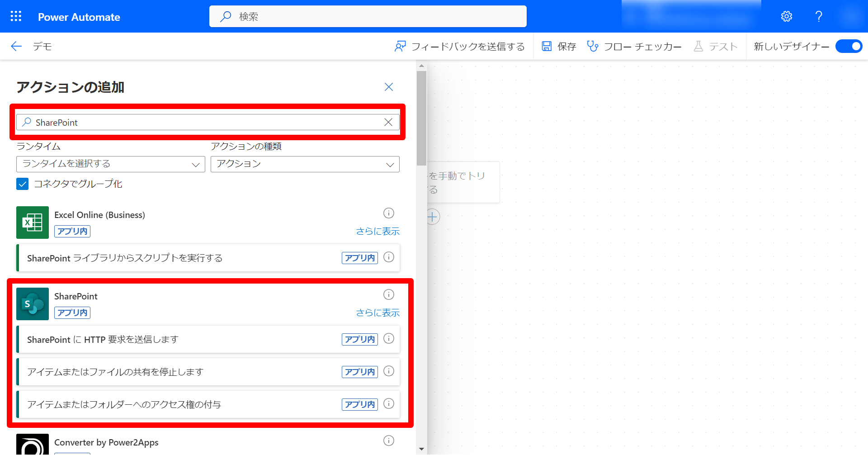Image resolution: width=868 pixels, height=455 pixels.
Task: Open the アクションの種類 dropdown showing アクション
Action: point(305,164)
